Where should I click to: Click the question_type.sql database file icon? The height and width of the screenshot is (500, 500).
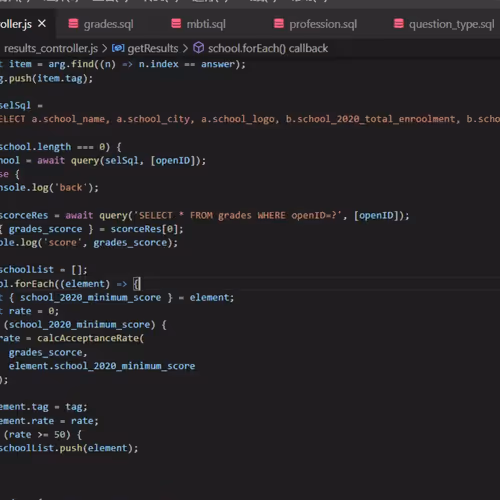(x=399, y=24)
